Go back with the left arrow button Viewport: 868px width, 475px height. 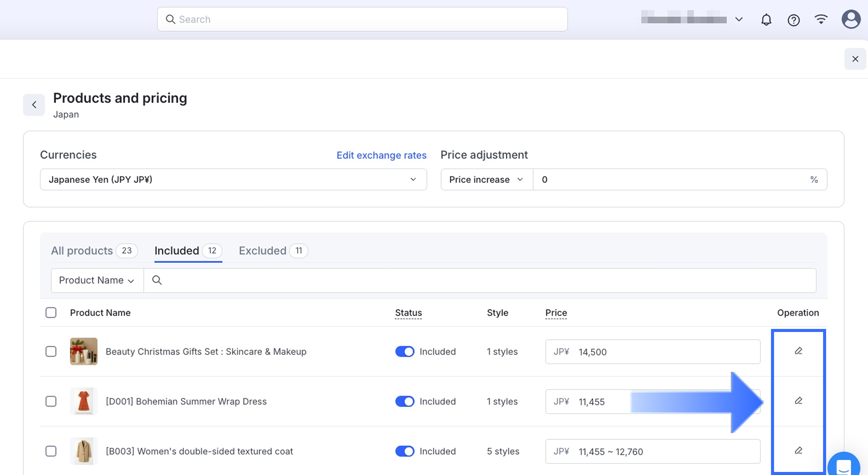tap(34, 105)
